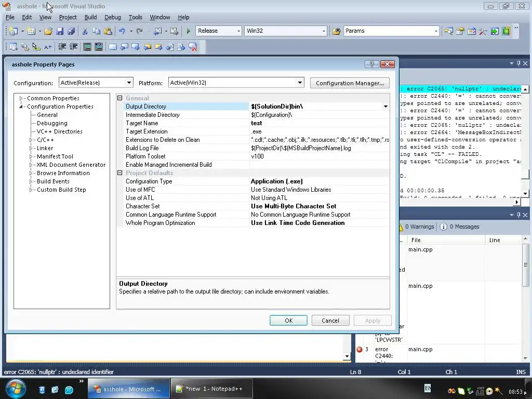Click the Paste clipboard icon

click(x=108, y=31)
